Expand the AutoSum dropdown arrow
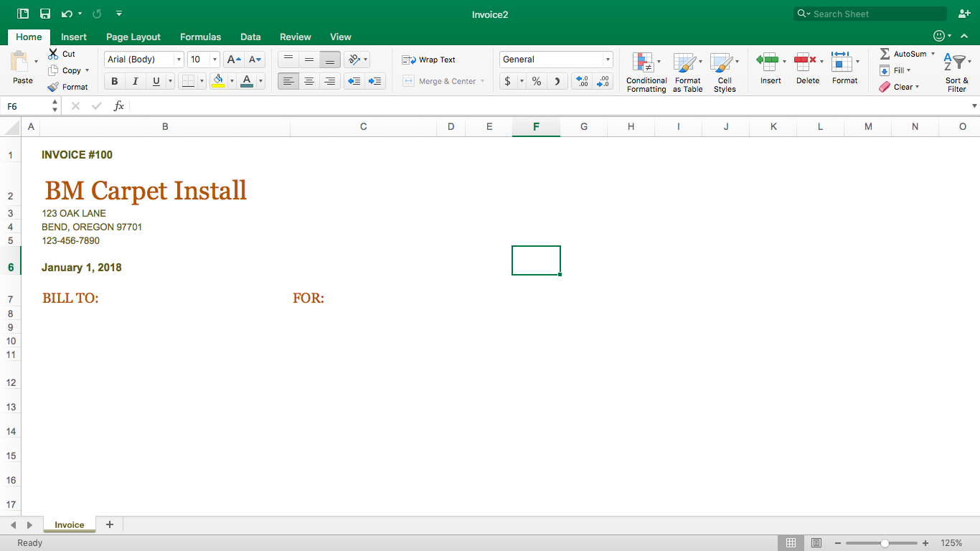 (933, 54)
